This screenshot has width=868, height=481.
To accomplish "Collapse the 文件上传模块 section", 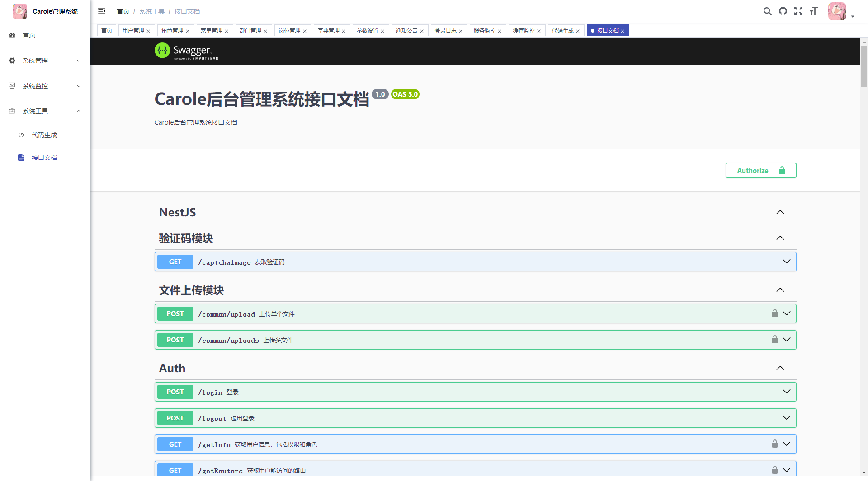I will click(x=780, y=290).
